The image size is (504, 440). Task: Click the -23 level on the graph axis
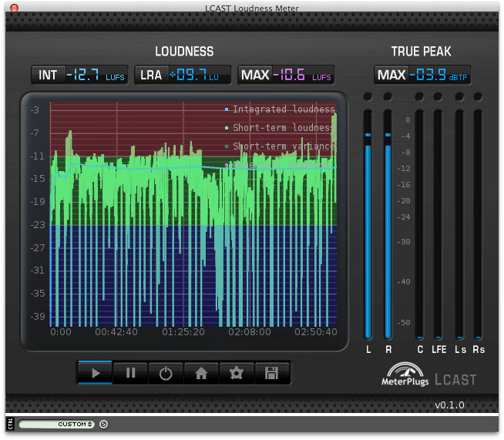(38, 225)
